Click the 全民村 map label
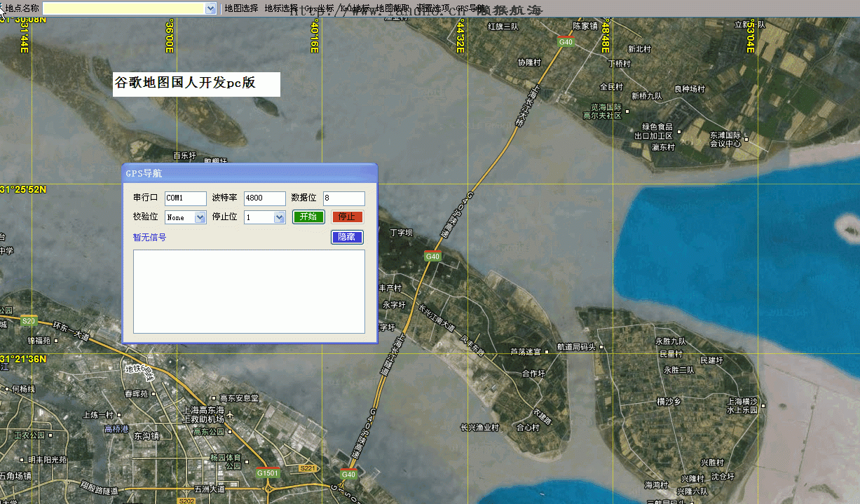 (611, 87)
